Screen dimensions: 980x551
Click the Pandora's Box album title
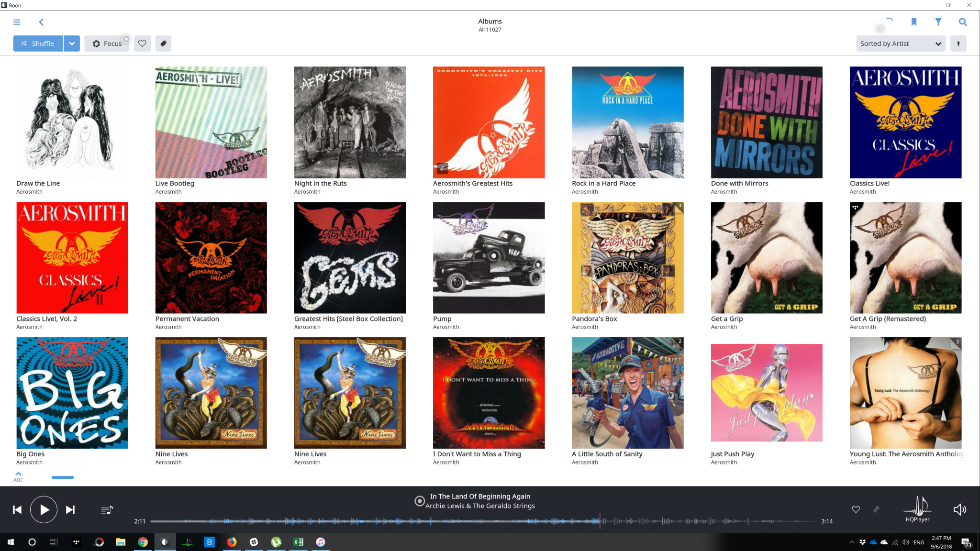pyautogui.click(x=594, y=319)
